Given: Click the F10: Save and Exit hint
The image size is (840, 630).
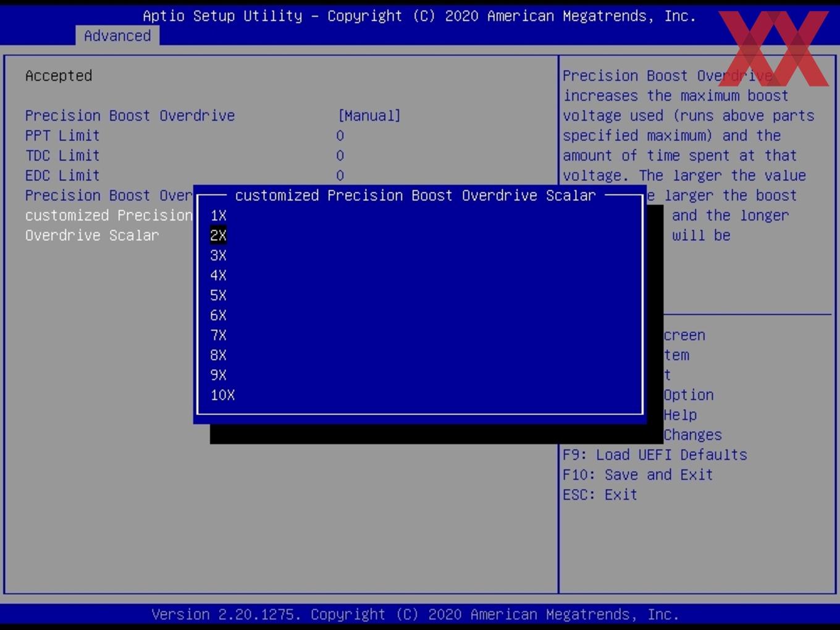Looking at the screenshot, I should [x=638, y=475].
